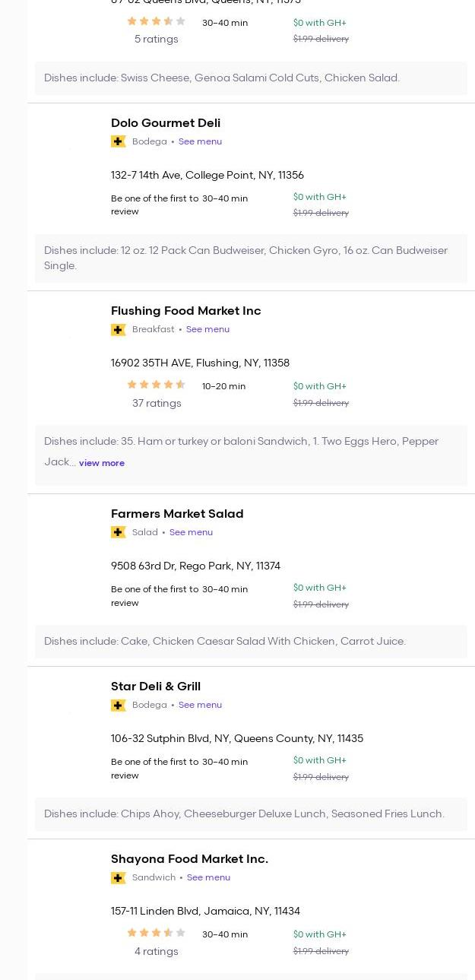
Task: Open Star Deli & Grill restaurant title
Action: [x=156, y=687]
